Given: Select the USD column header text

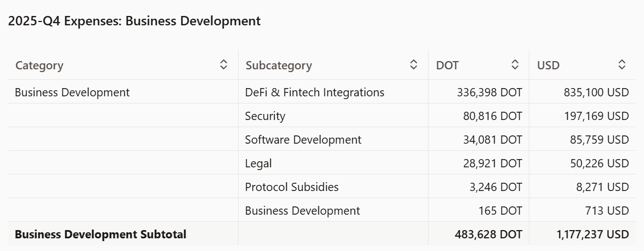Looking at the screenshot, I should (x=548, y=66).
